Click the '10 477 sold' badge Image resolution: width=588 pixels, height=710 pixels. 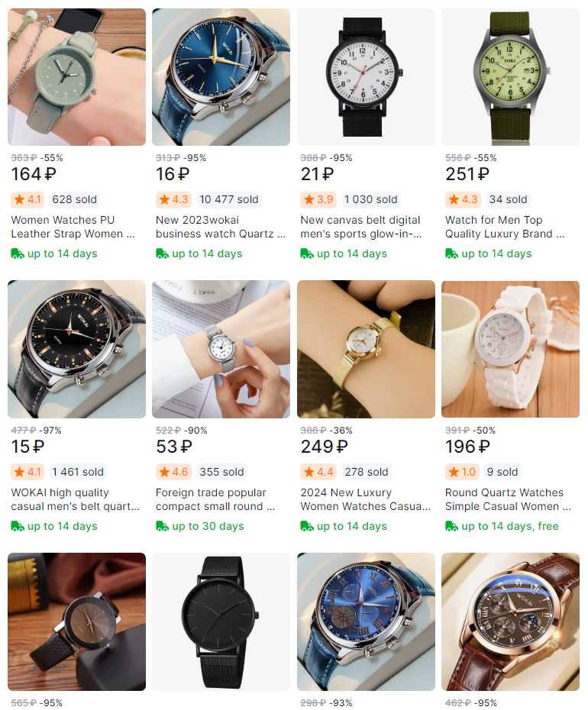pyautogui.click(x=229, y=200)
